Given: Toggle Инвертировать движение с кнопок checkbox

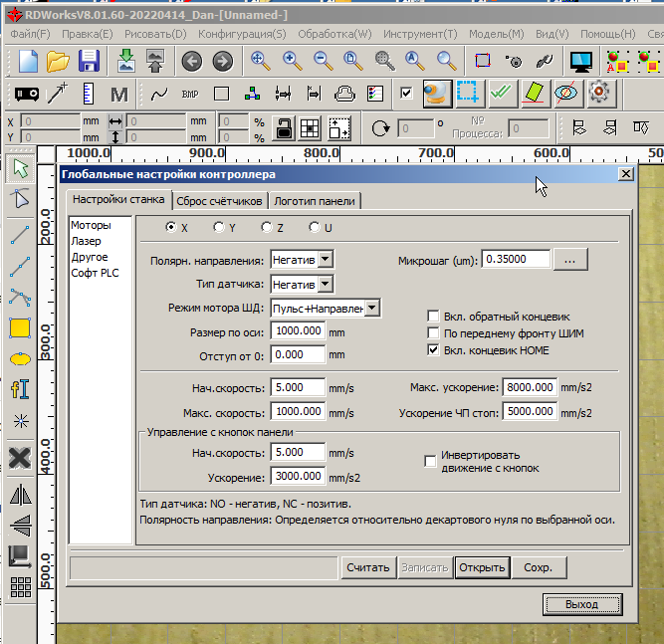Looking at the screenshot, I should (431, 460).
